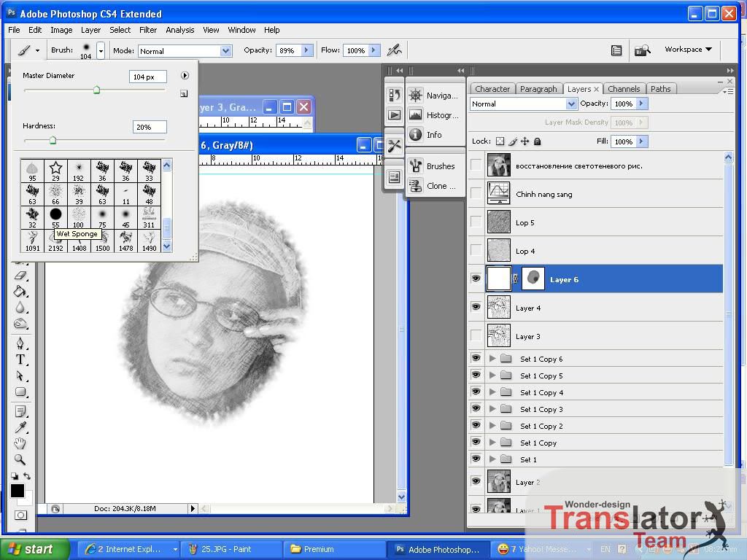Open the Tool Presets wrench icon
Image resolution: width=747 pixels, height=560 pixels.
(394, 146)
